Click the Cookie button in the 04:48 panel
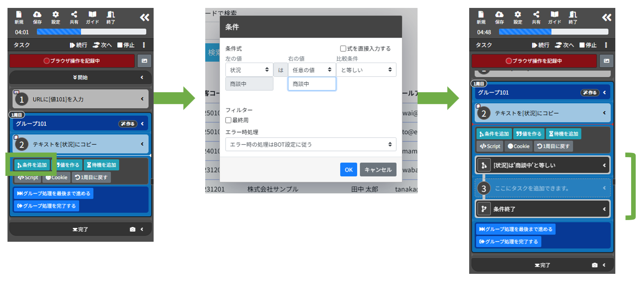 pyautogui.click(x=518, y=146)
